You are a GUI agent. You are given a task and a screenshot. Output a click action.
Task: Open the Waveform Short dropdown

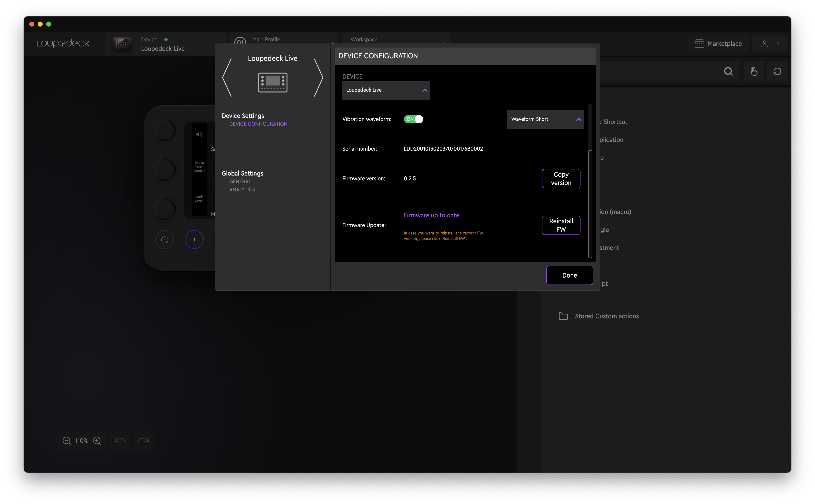coord(545,119)
